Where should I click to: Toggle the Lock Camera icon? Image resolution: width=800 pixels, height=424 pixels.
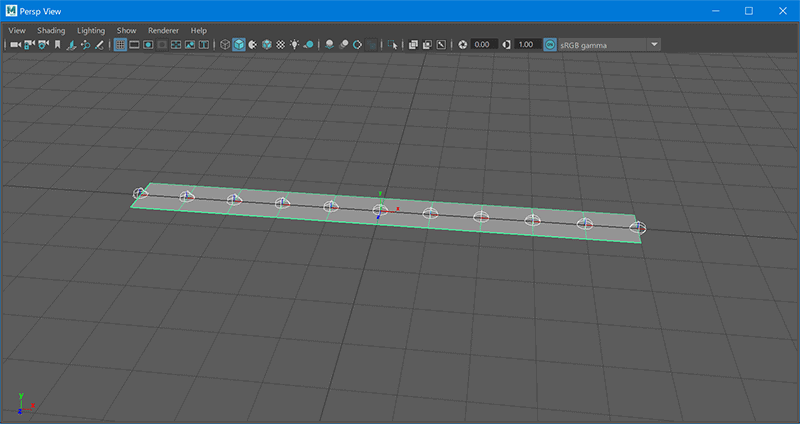pos(30,45)
